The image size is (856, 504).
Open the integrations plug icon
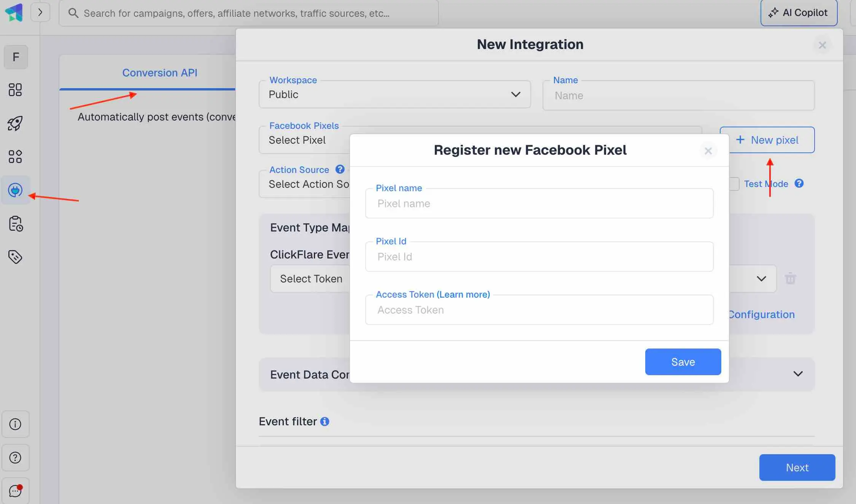click(15, 190)
